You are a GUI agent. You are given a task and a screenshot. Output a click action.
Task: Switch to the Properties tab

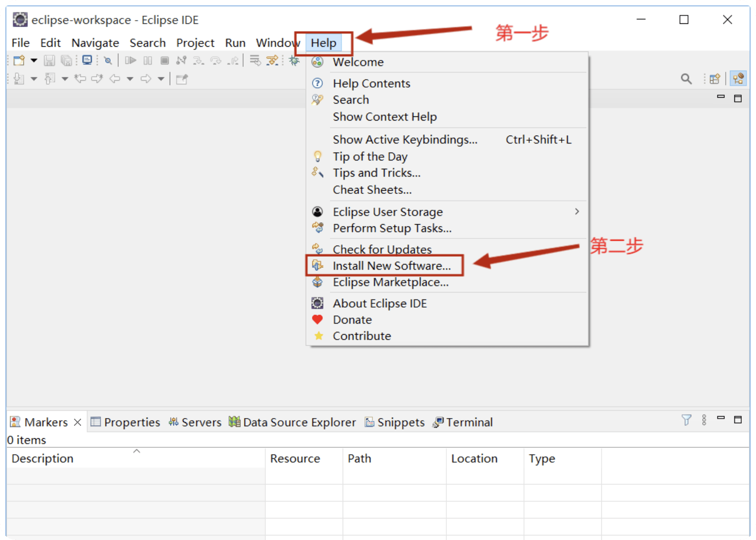coord(125,422)
